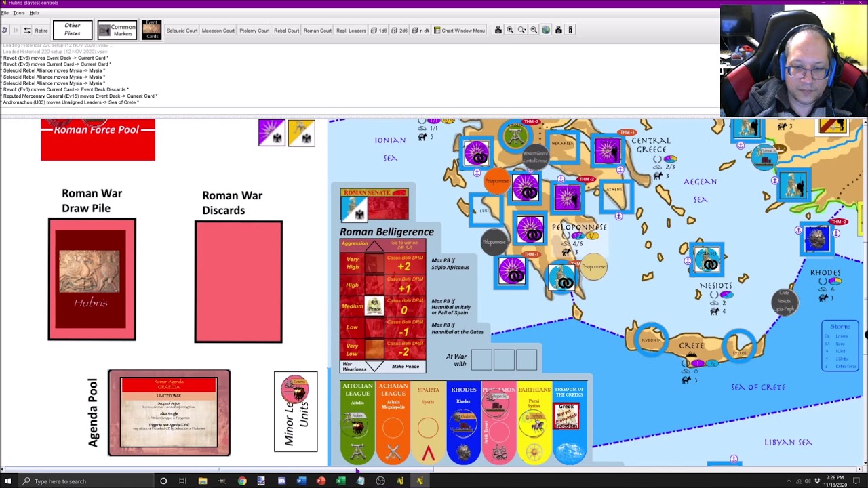Click the middle zoom-select magnifier icon
The width and height of the screenshot is (868, 488).
pyautogui.click(x=522, y=30)
